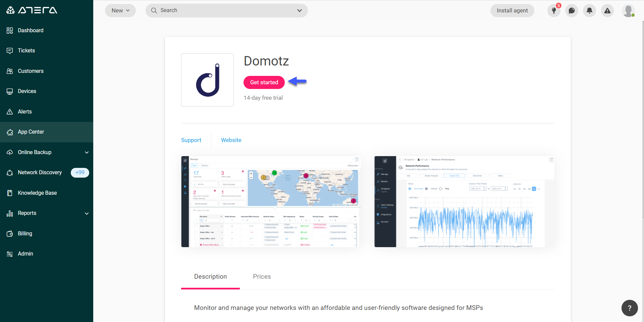Click the Install agent button

[512, 10]
